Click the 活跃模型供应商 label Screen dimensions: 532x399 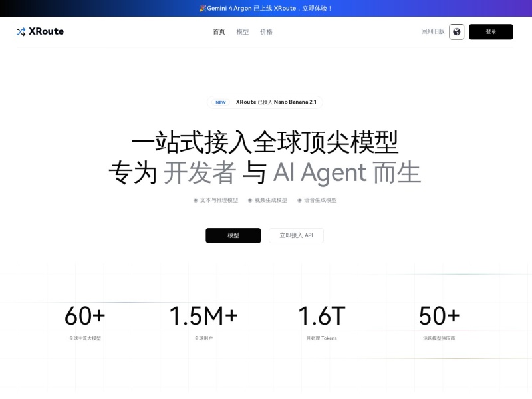click(x=439, y=338)
